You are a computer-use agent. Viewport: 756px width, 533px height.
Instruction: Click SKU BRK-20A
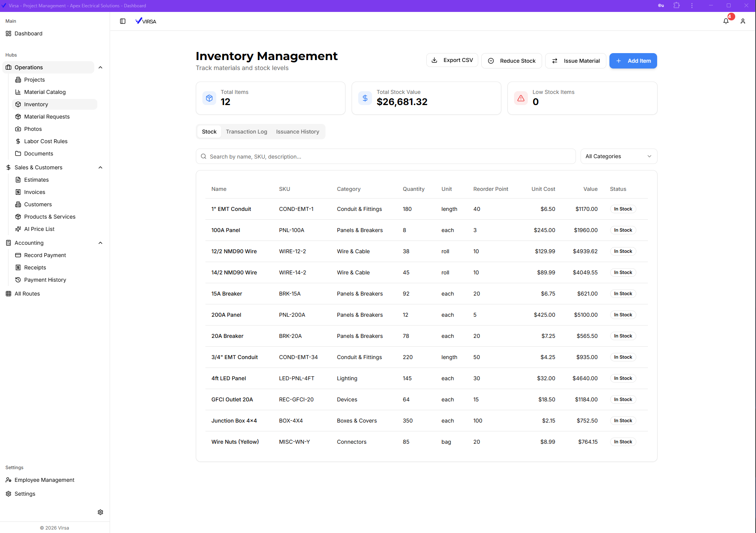(x=290, y=336)
